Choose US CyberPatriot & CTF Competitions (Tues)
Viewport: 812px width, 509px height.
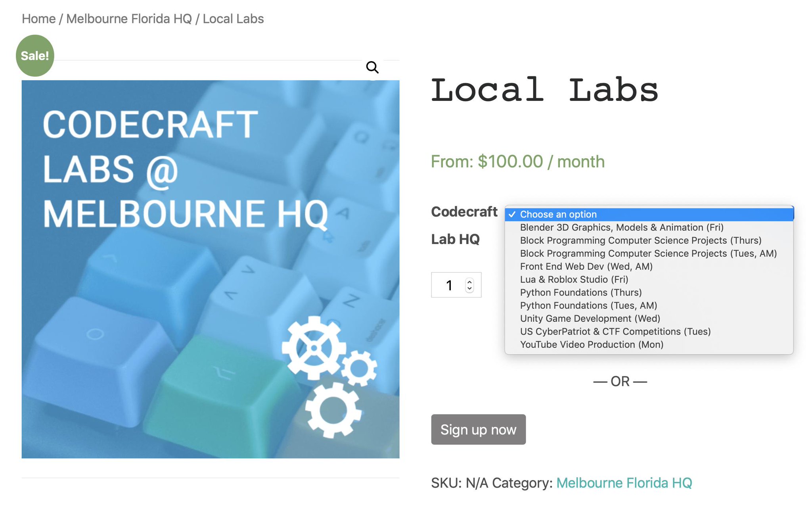615,332
